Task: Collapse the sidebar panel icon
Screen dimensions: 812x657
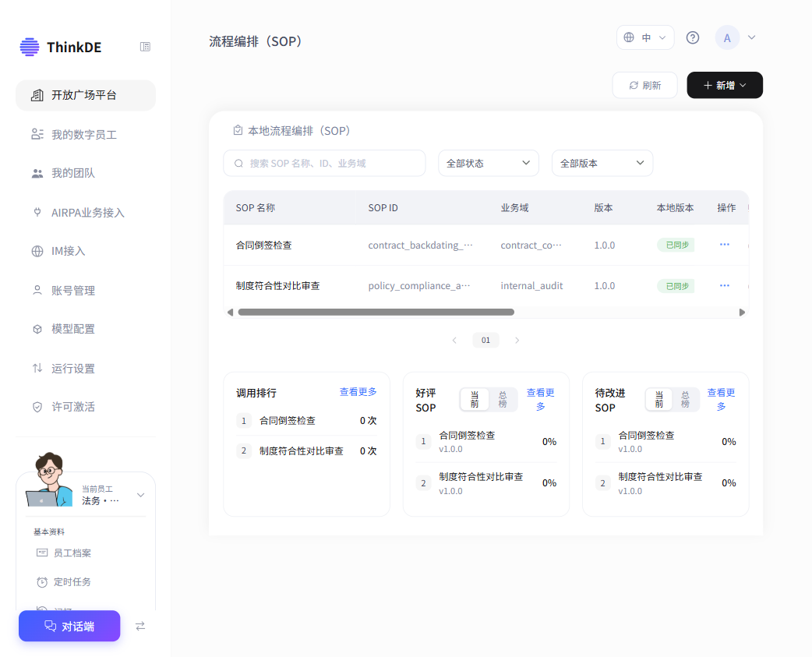Action: [145, 47]
